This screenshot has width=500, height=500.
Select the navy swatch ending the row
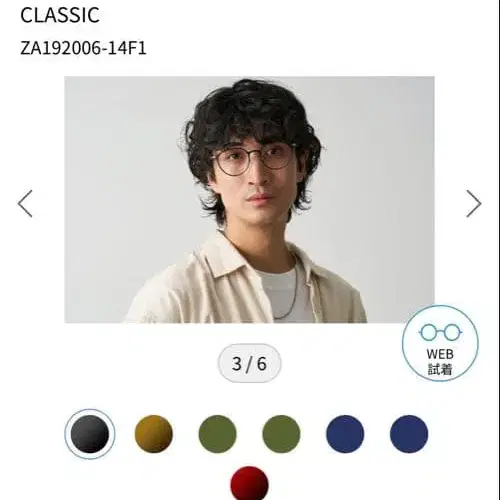[x=409, y=434]
